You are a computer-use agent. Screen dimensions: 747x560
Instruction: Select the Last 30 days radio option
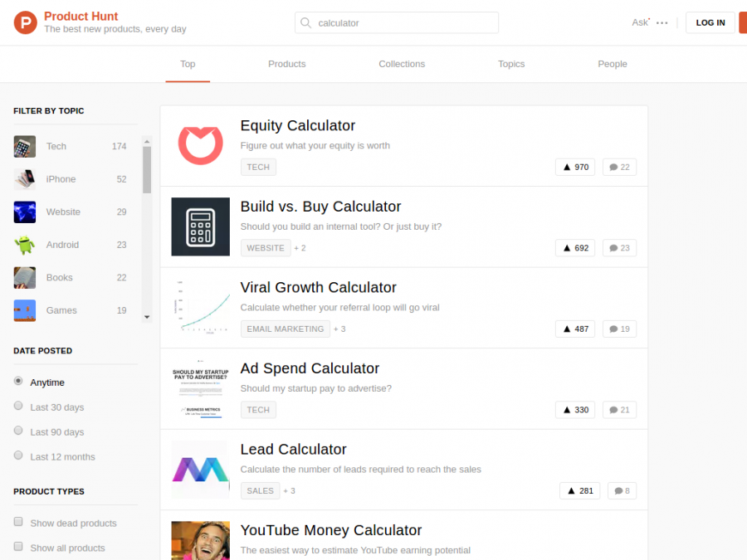coord(18,407)
